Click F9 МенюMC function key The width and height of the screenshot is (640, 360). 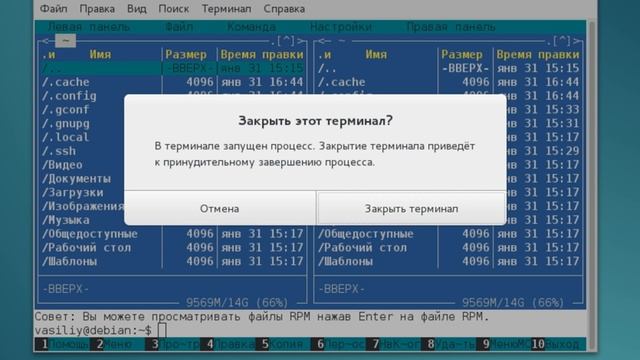point(503,344)
